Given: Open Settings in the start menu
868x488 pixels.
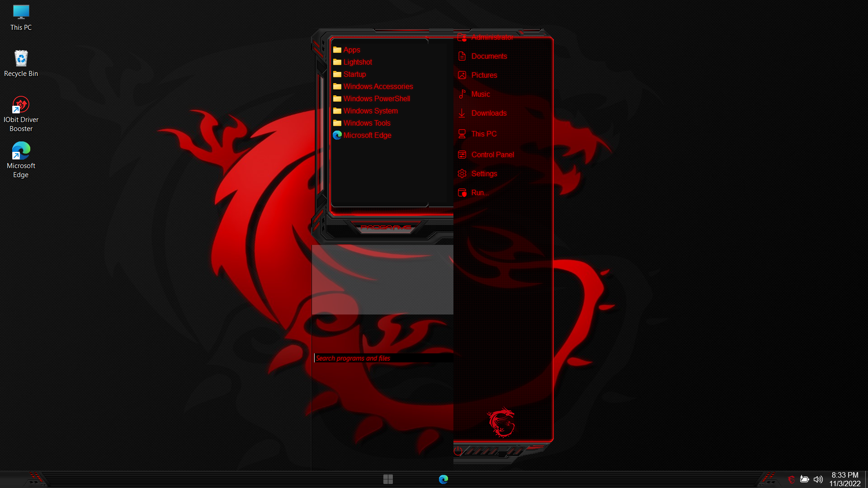Looking at the screenshot, I should click(x=484, y=174).
